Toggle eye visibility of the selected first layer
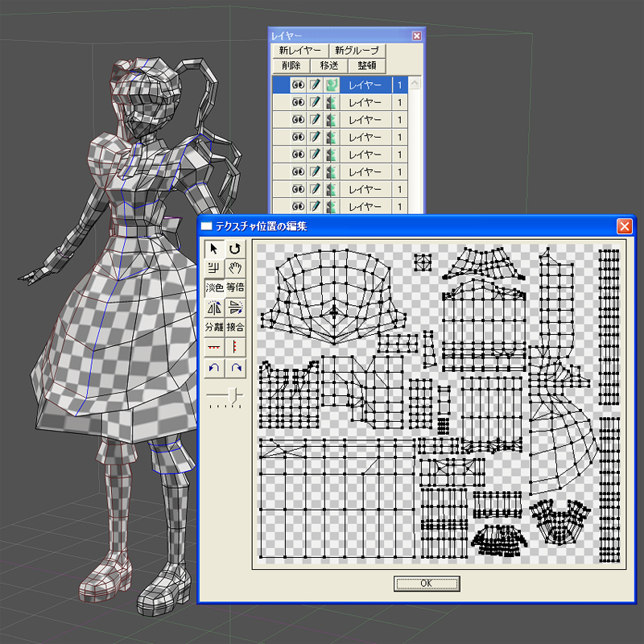This screenshot has width=644, height=644. [298, 85]
